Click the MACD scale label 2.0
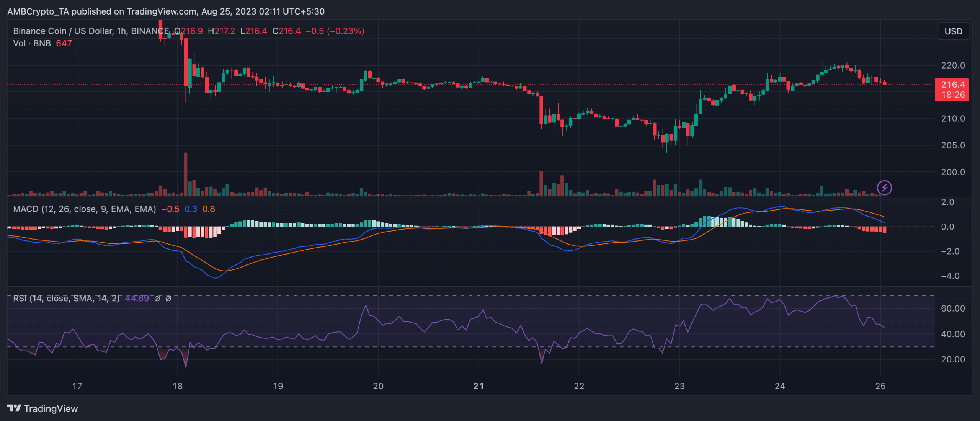The height and width of the screenshot is (421, 980). (948, 202)
